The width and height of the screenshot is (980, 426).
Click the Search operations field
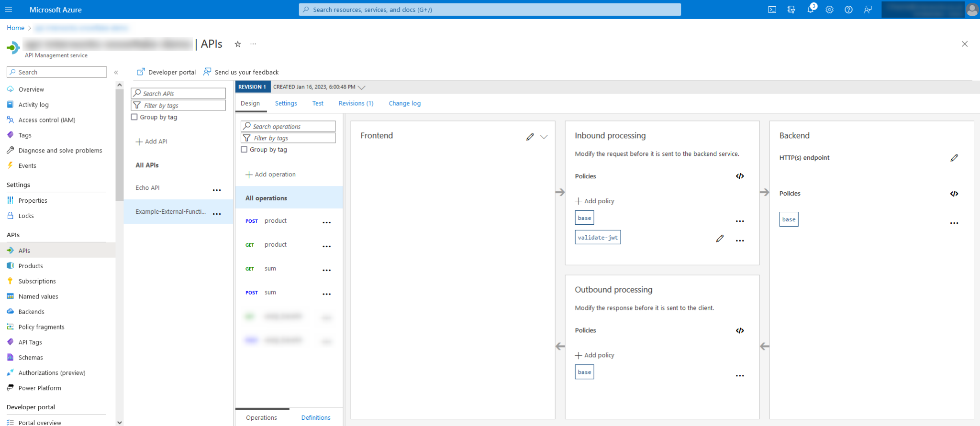click(288, 126)
